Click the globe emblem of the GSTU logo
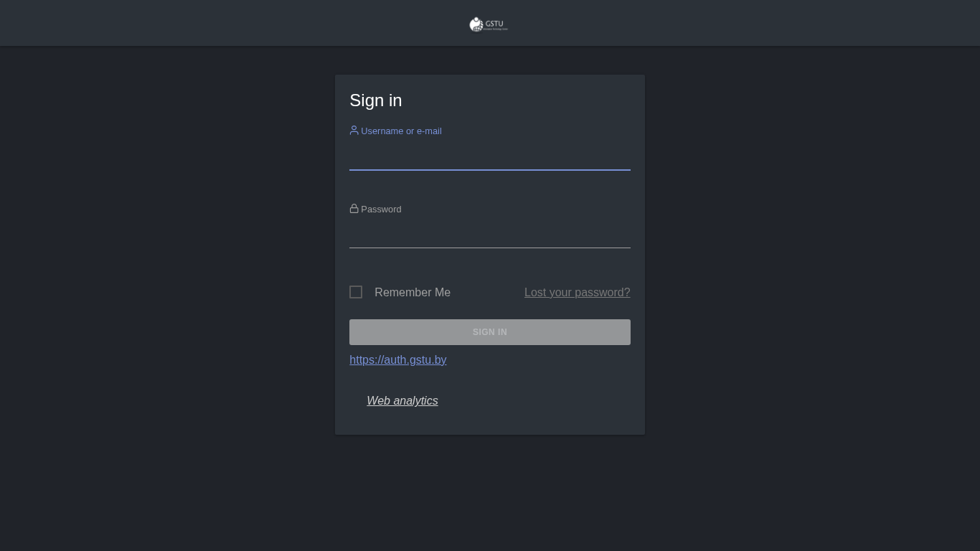The image size is (980, 551). [476, 25]
